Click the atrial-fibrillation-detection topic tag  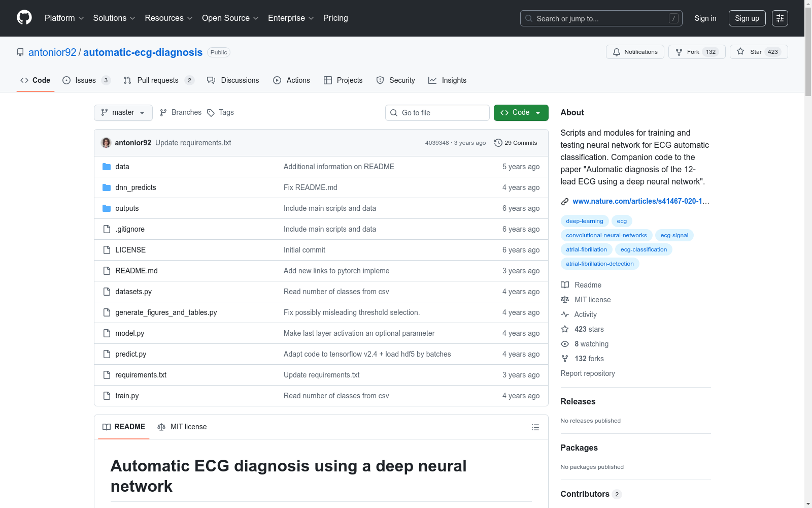click(x=600, y=264)
